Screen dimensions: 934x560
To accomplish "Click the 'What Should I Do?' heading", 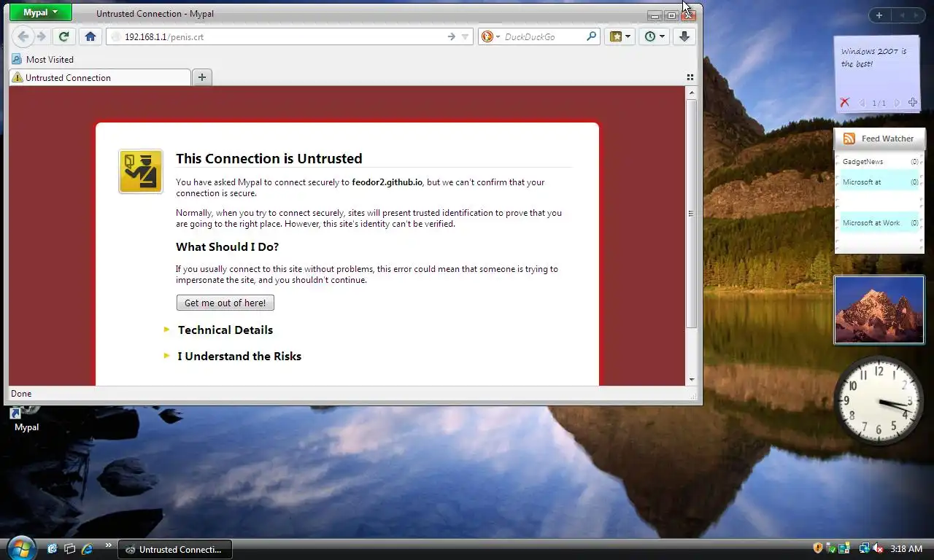I will point(227,246).
